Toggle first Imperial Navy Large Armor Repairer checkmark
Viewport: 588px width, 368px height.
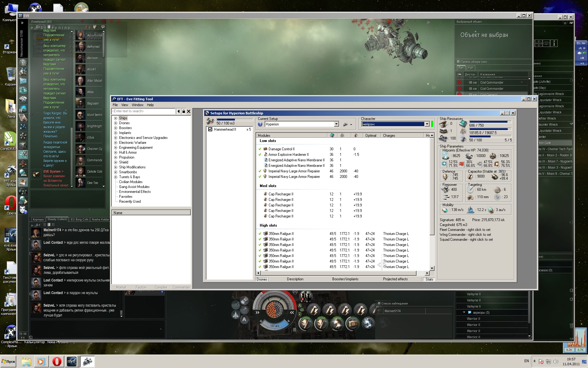point(260,171)
